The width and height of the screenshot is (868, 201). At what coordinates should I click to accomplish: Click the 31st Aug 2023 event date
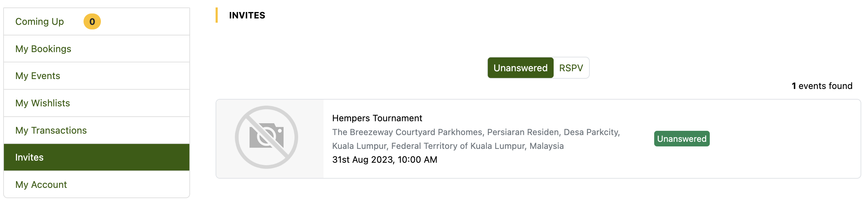[x=384, y=160]
